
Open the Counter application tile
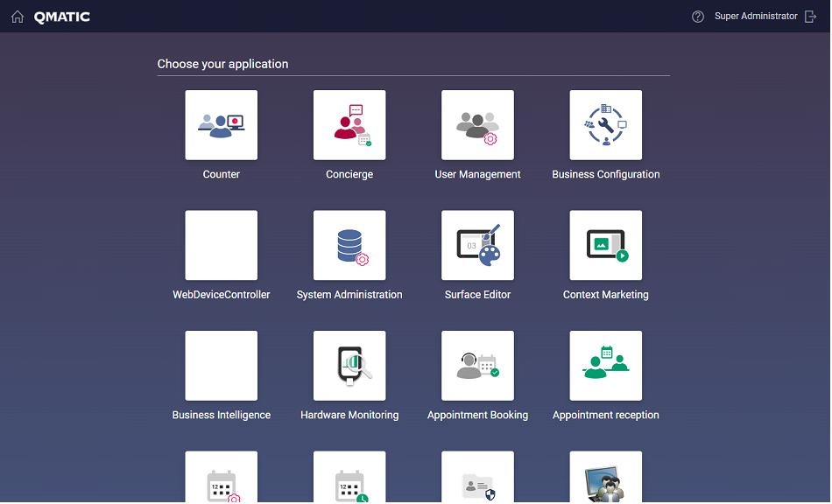pyautogui.click(x=222, y=125)
